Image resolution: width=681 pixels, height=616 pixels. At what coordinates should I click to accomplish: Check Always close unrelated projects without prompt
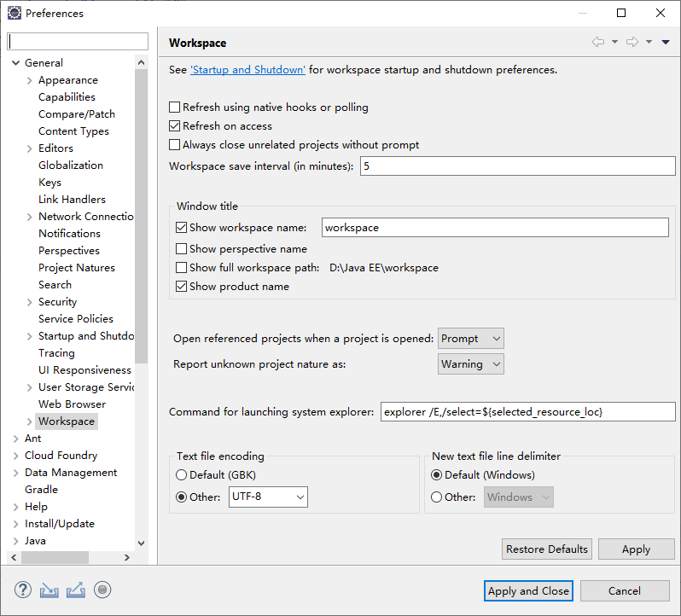click(x=175, y=144)
